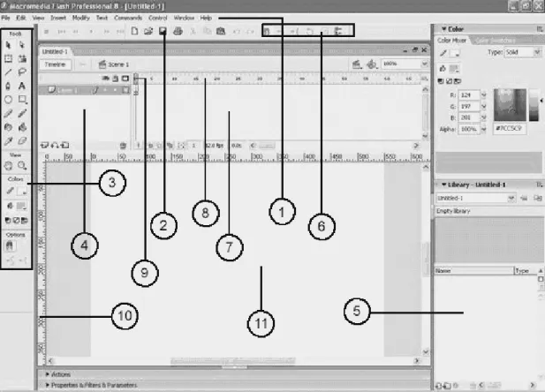Open the G value slider arrow

tap(483, 106)
